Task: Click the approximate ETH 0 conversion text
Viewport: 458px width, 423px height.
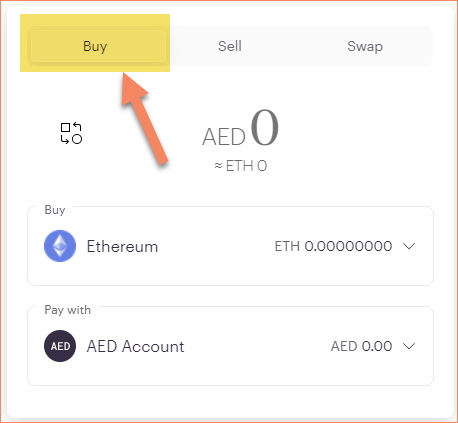Action: 241,166
